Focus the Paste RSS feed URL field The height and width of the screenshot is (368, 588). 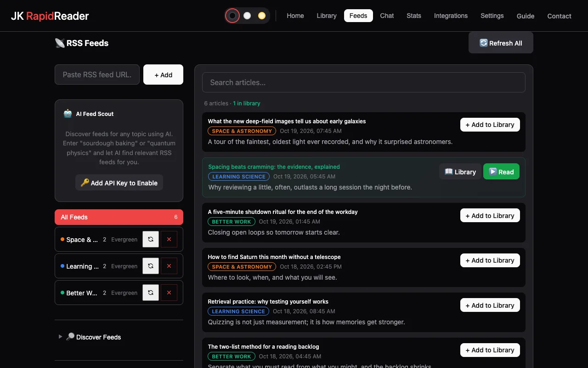pos(97,75)
